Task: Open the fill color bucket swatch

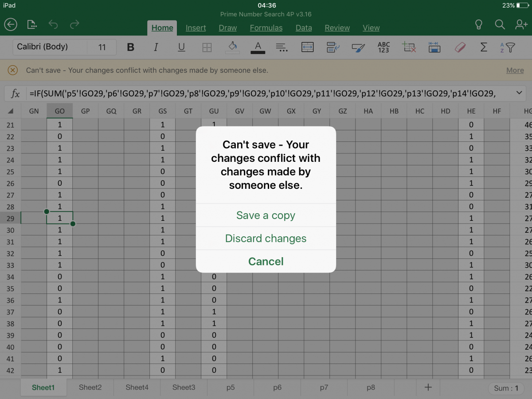Action: (x=232, y=47)
